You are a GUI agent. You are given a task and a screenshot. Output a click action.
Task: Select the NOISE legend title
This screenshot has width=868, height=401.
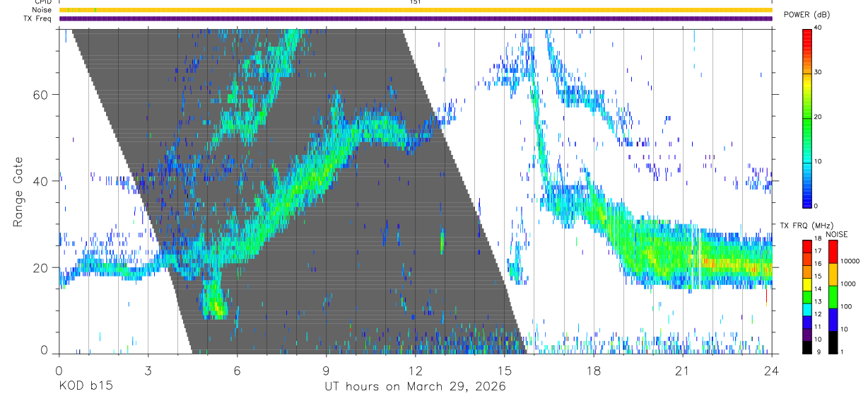tap(837, 234)
